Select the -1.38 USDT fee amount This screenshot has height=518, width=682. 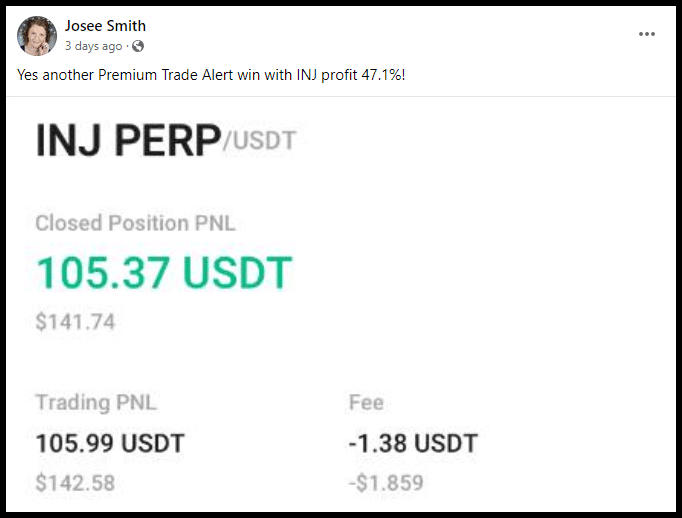(x=412, y=443)
